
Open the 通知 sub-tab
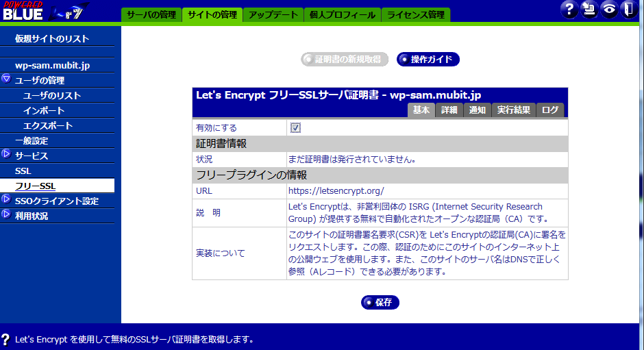pyautogui.click(x=478, y=110)
